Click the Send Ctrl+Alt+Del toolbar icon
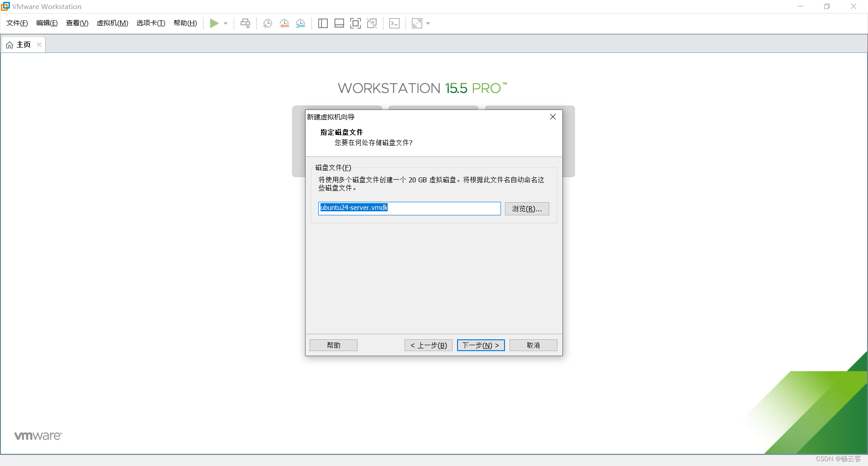Image resolution: width=868 pixels, height=466 pixels. click(245, 24)
